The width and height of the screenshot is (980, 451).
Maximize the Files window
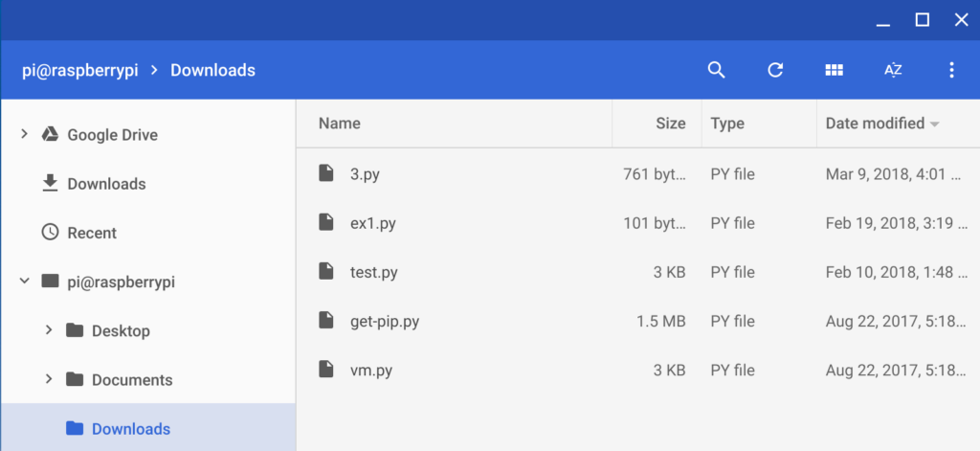(923, 19)
